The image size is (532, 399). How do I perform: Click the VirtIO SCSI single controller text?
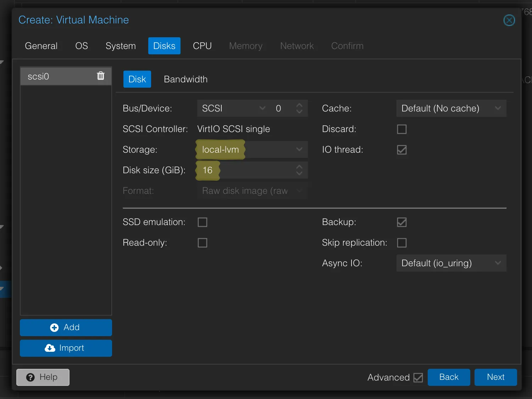point(233,129)
